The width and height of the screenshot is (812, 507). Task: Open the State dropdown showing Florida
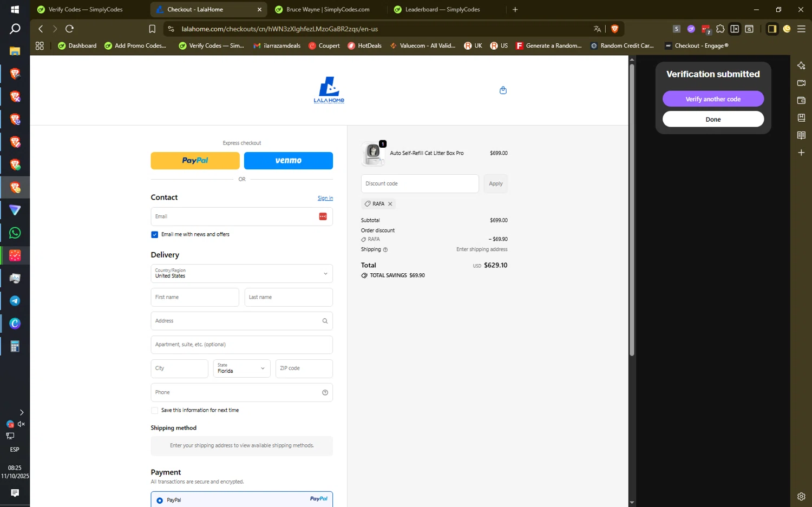point(241,368)
